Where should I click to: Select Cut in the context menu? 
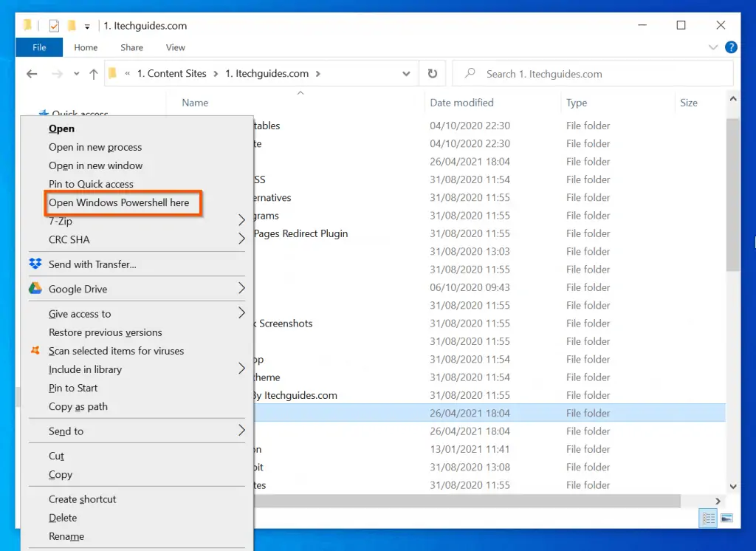click(137, 456)
